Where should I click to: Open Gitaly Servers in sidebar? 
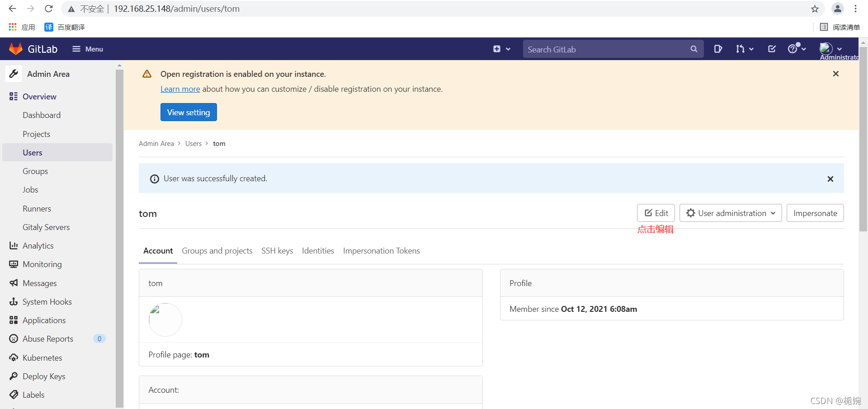(x=46, y=227)
